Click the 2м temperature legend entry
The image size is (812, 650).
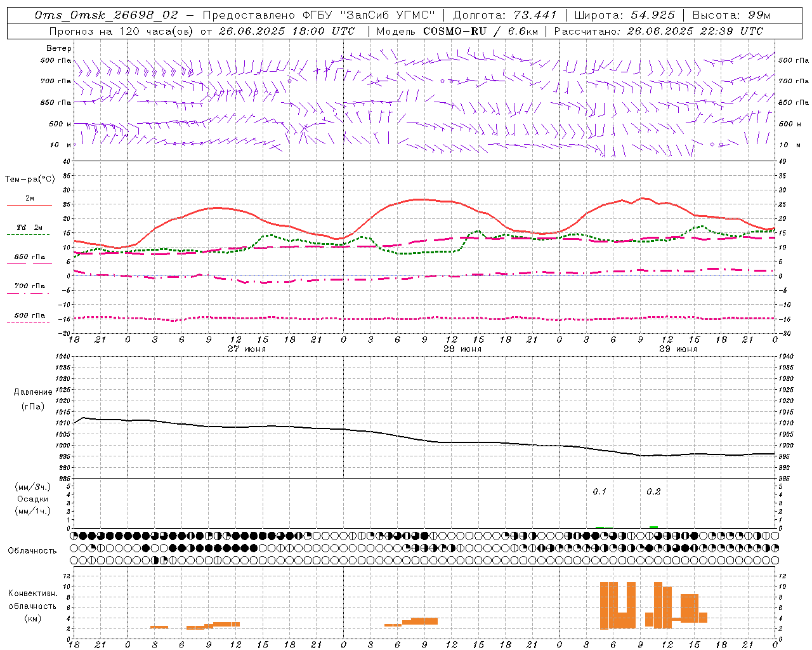point(30,199)
